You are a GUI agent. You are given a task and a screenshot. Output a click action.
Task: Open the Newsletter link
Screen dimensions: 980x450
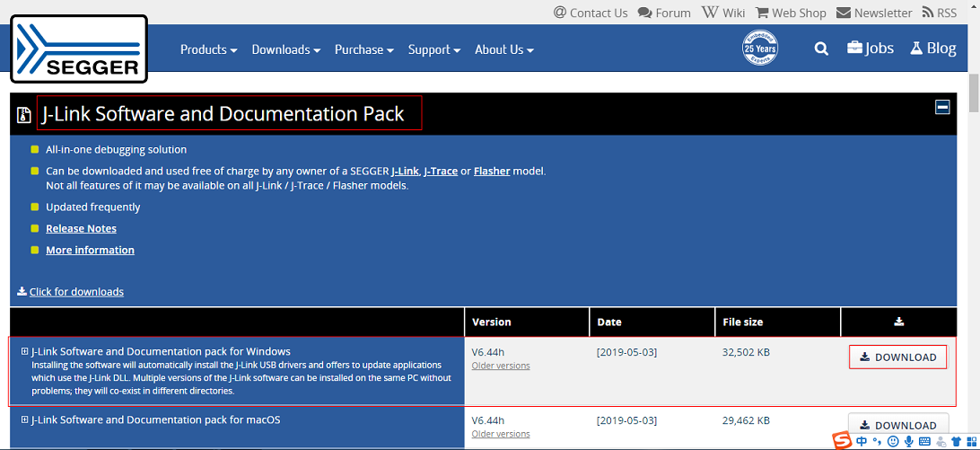tap(874, 13)
